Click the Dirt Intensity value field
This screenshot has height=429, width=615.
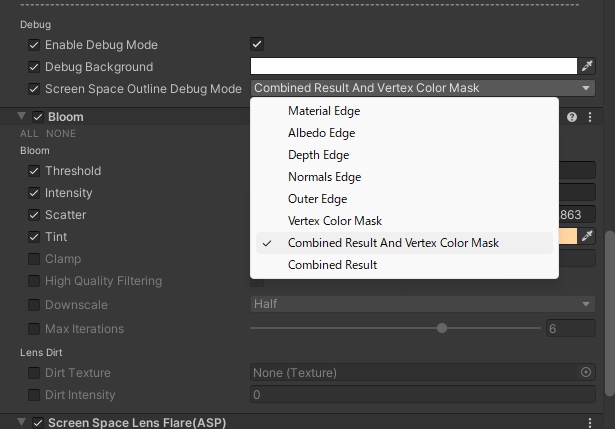coord(422,395)
